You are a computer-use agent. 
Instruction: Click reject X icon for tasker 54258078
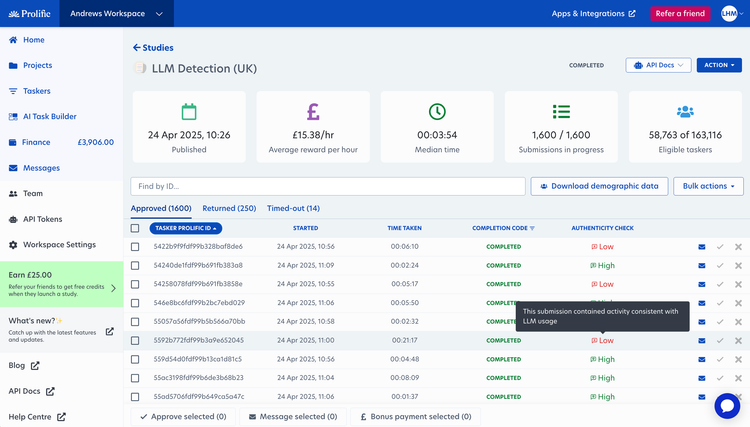738,284
